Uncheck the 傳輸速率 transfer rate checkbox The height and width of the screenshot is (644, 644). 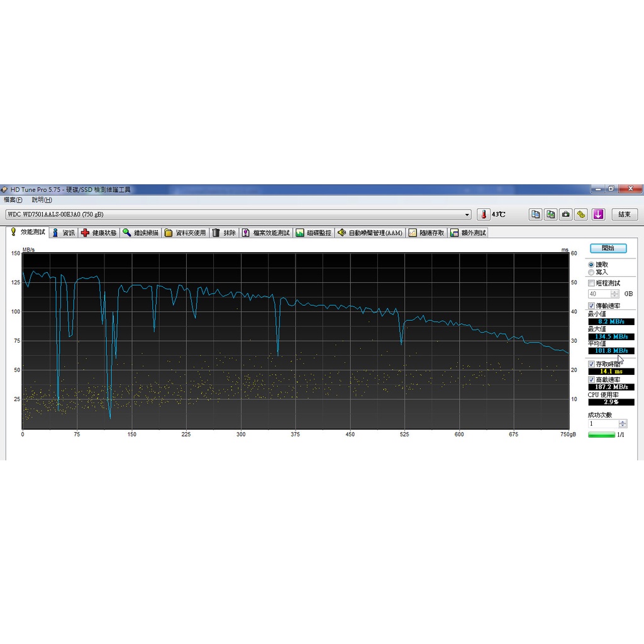click(x=591, y=305)
